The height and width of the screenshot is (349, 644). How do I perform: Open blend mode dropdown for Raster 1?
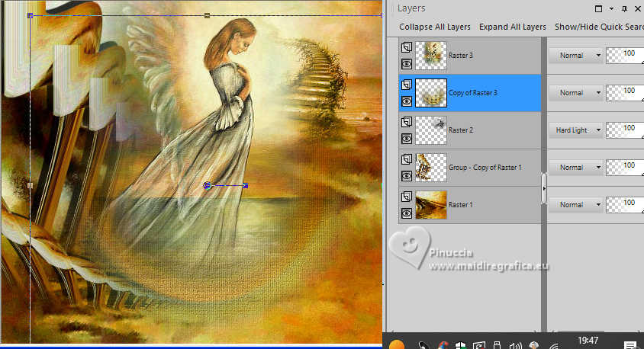pos(576,205)
